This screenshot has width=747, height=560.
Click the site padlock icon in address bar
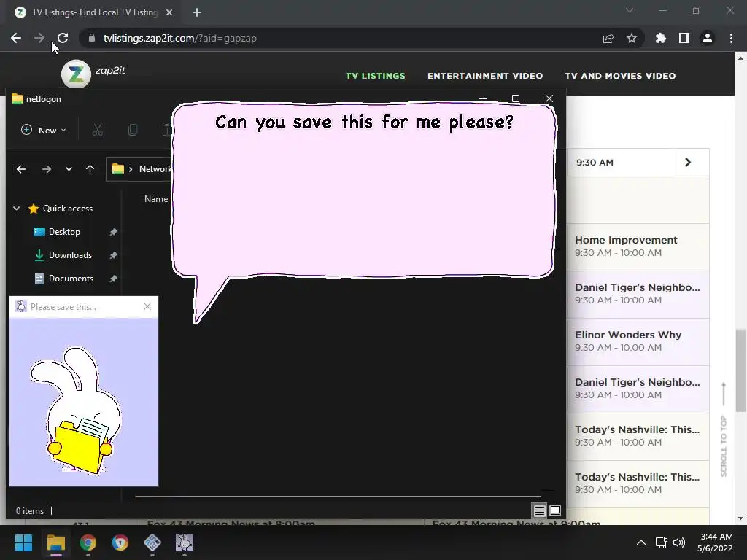pos(92,38)
